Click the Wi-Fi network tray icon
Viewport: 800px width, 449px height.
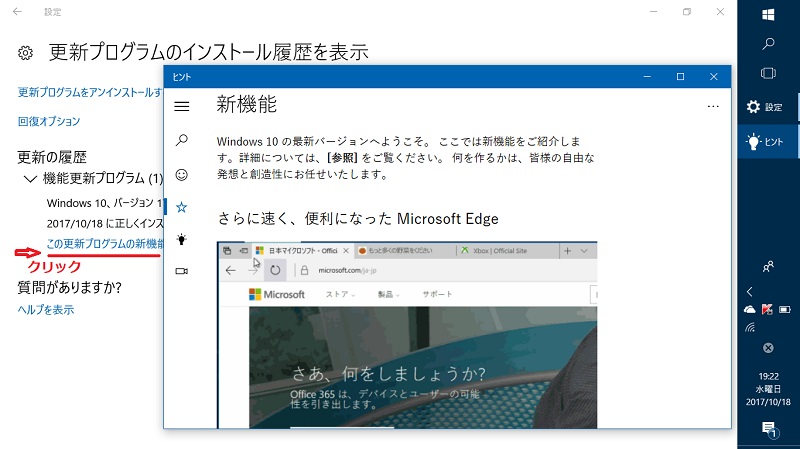749,328
